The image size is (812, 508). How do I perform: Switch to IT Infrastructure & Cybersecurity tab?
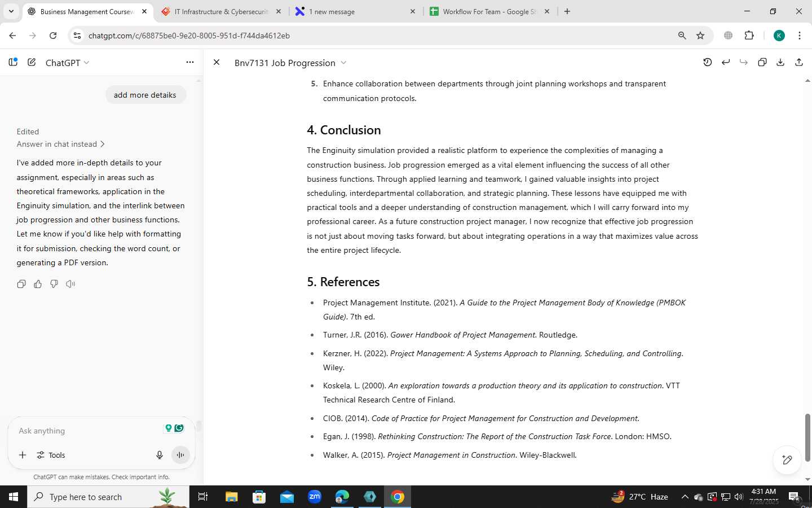(x=221, y=11)
